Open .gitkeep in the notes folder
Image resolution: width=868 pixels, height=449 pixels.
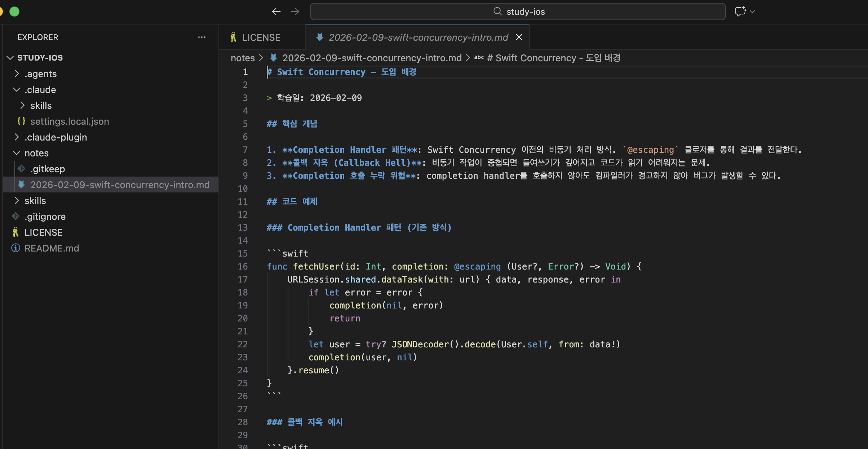coord(48,169)
